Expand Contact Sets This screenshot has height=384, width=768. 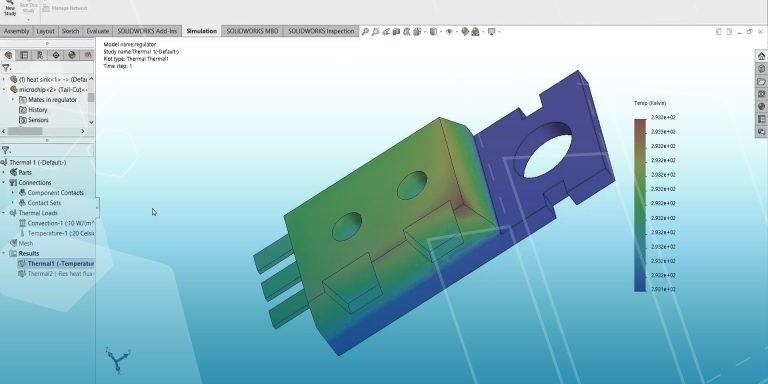tap(13, 203)
